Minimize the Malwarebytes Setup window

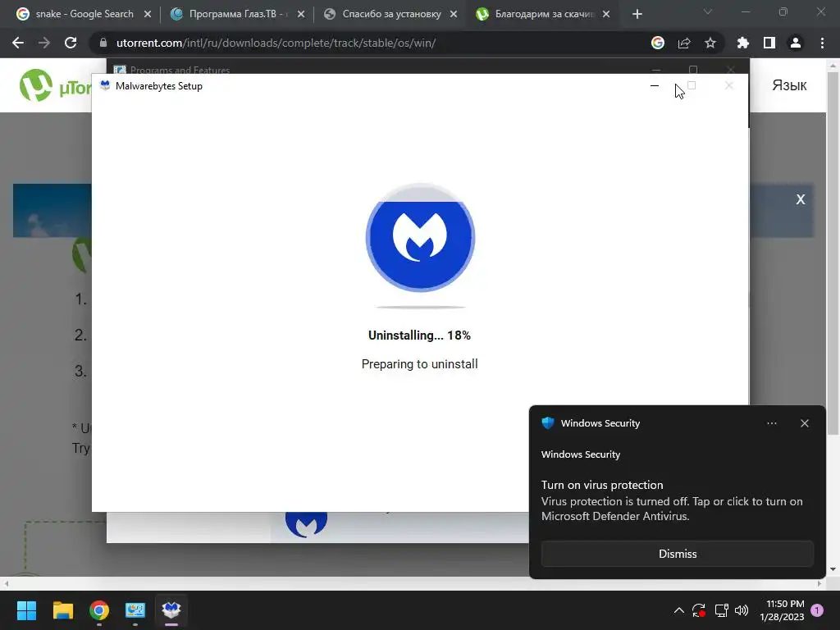pyautogui.click(x=654, y=85)
